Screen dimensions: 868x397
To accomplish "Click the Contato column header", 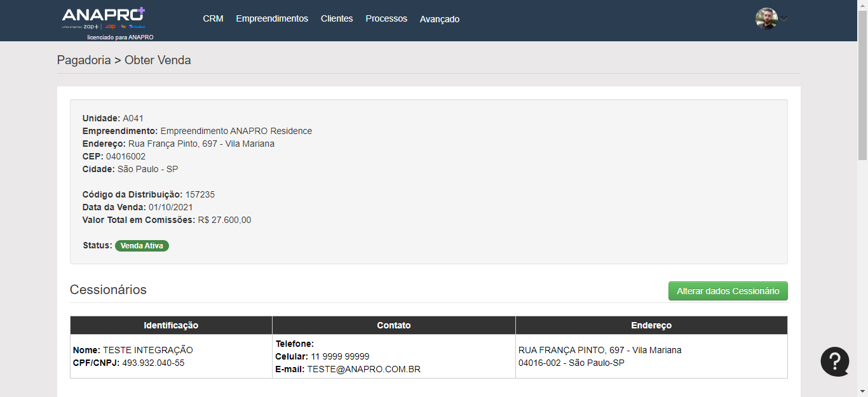I will (x=394, y=325).
